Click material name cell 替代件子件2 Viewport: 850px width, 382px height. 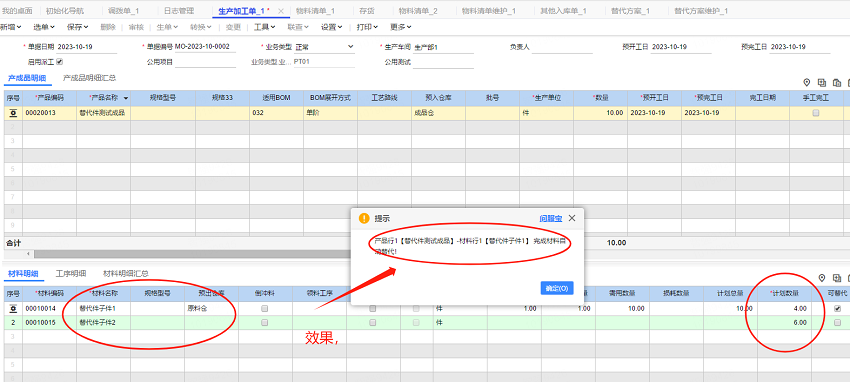tap(104, 322)
